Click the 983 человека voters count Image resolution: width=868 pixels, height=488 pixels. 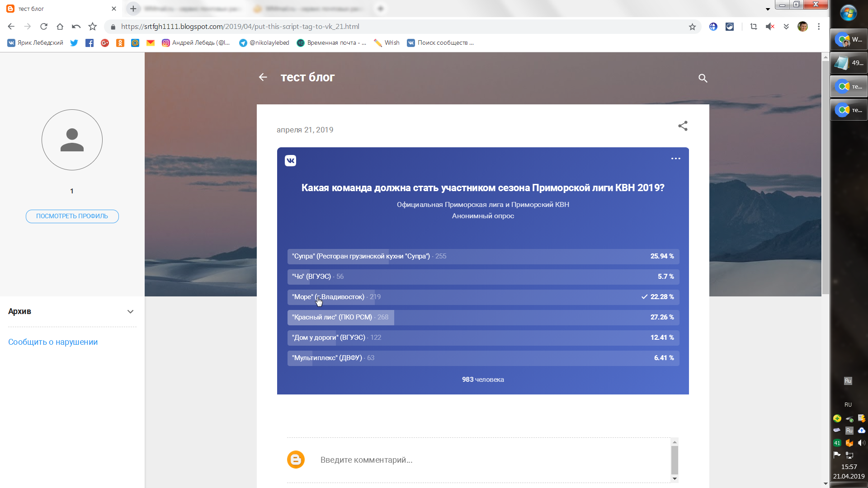(483, 380)
